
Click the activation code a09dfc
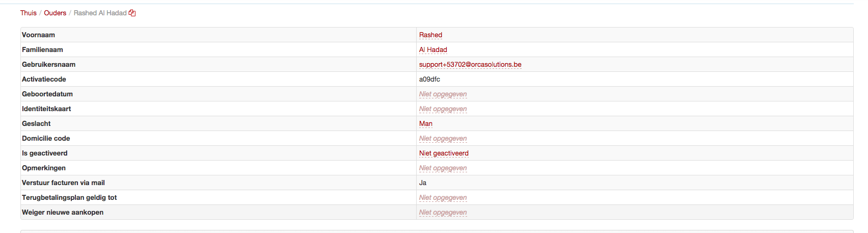[x=429, y=80]
